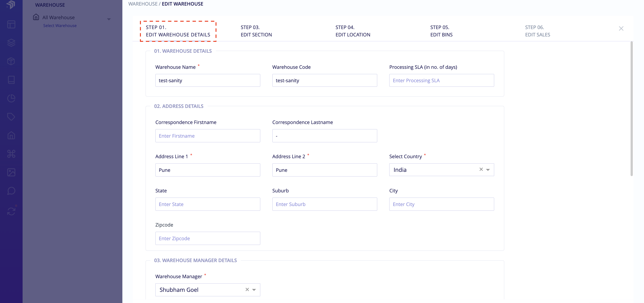
Task: Close the edit warehouse wizard
Action: click(621, 28)
